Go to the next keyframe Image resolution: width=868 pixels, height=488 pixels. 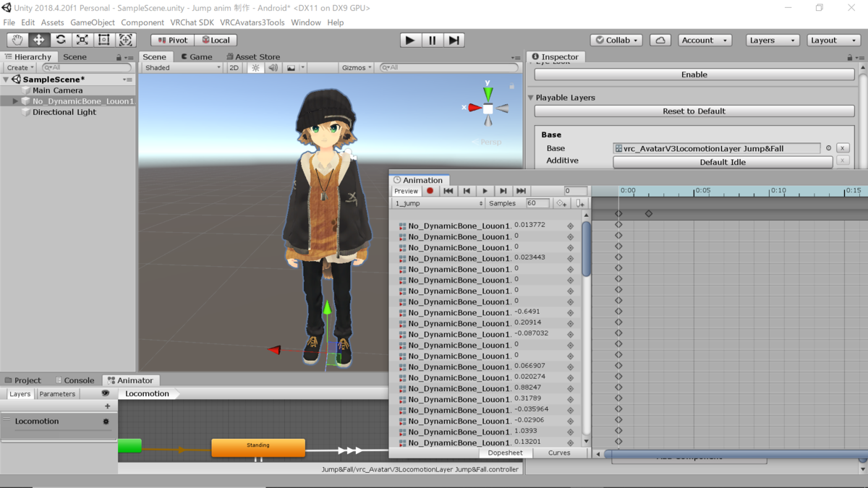coord(503,191)
